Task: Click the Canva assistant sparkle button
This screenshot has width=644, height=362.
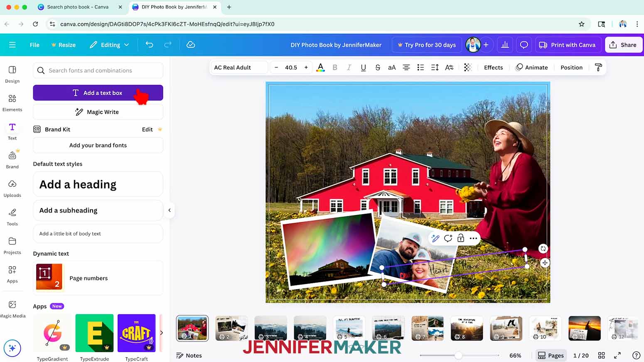Action: pos(12,348)
